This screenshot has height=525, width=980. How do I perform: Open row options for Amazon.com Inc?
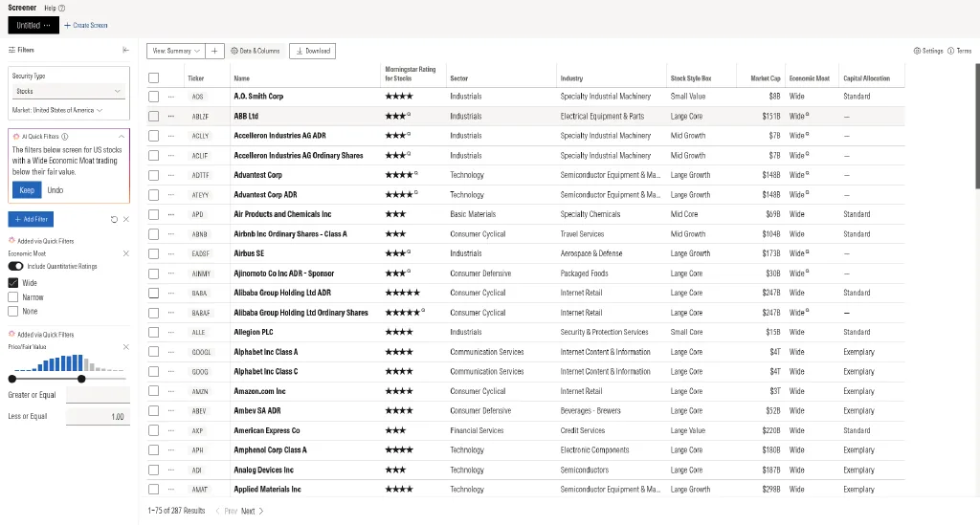coord(170,391)
